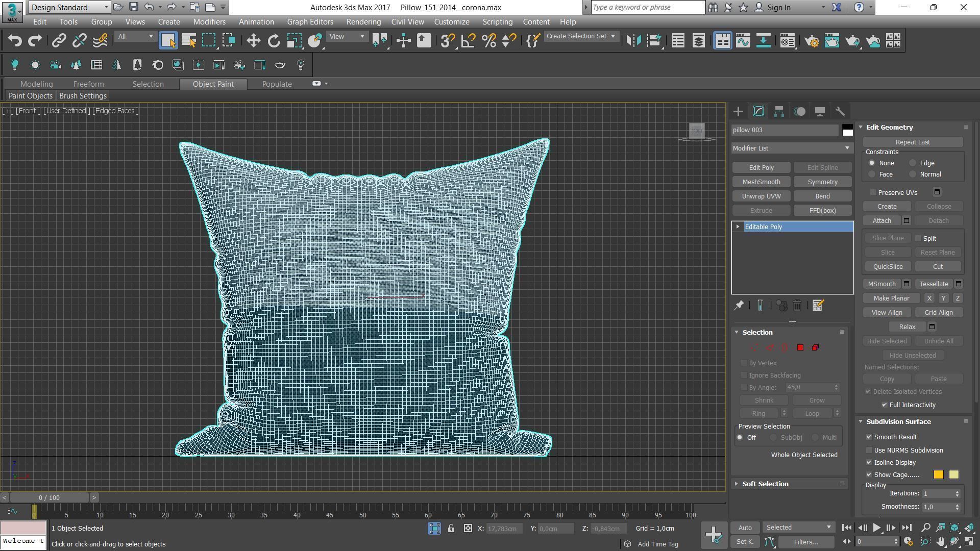Switch to the Create command panel
The height and width of the screenshot is (551, 980).
click(x=738, y=111)
